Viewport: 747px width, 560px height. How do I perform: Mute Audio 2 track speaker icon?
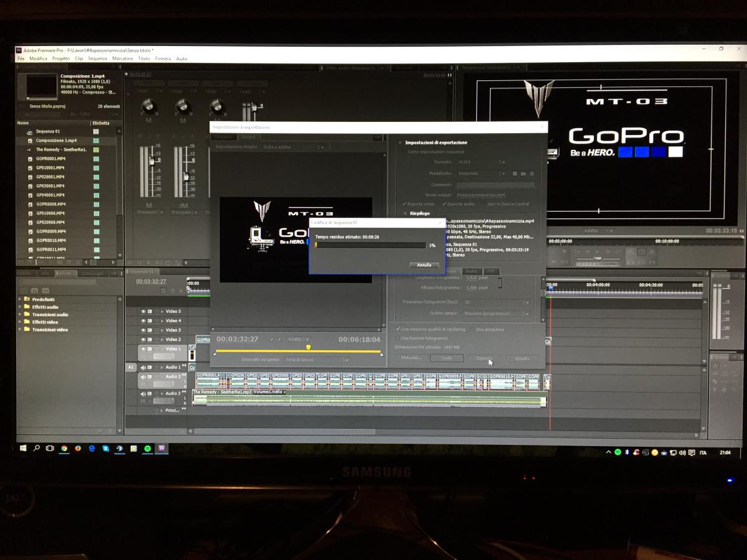143,376
